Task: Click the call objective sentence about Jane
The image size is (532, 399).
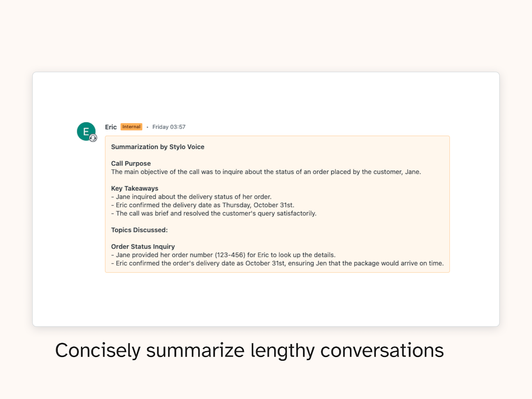Action: (x=265, y=172)
